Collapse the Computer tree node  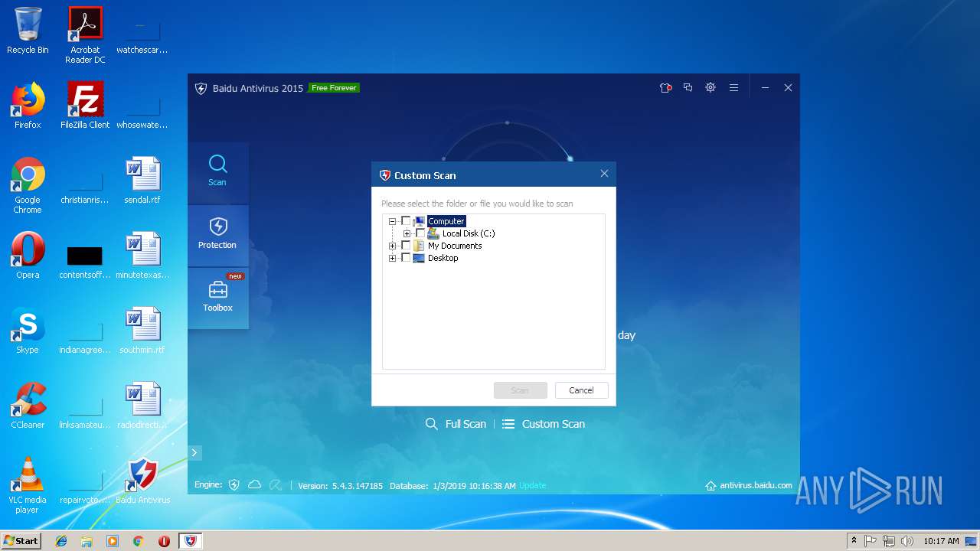(392, 221)
